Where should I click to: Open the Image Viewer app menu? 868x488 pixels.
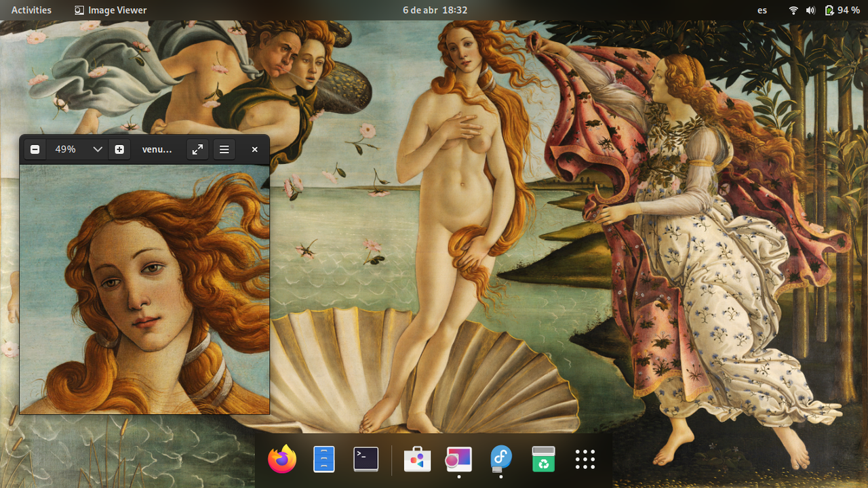(x=111, y=10)
